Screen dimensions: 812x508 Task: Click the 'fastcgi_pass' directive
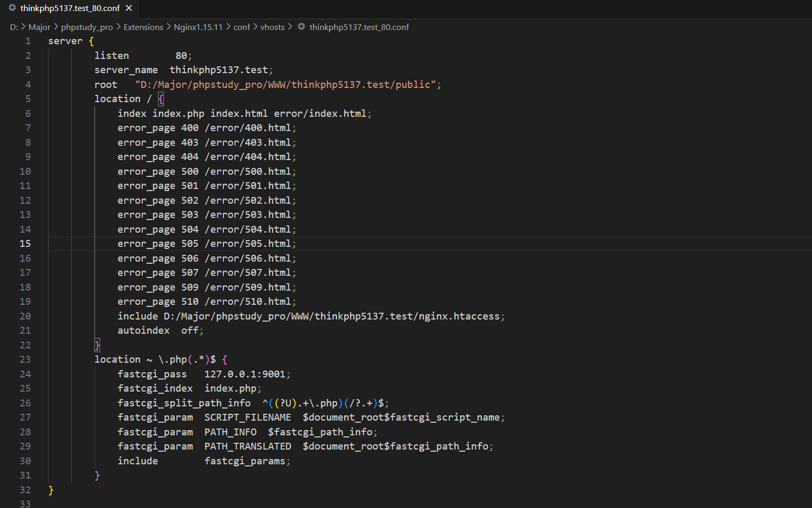coord(152,374)
